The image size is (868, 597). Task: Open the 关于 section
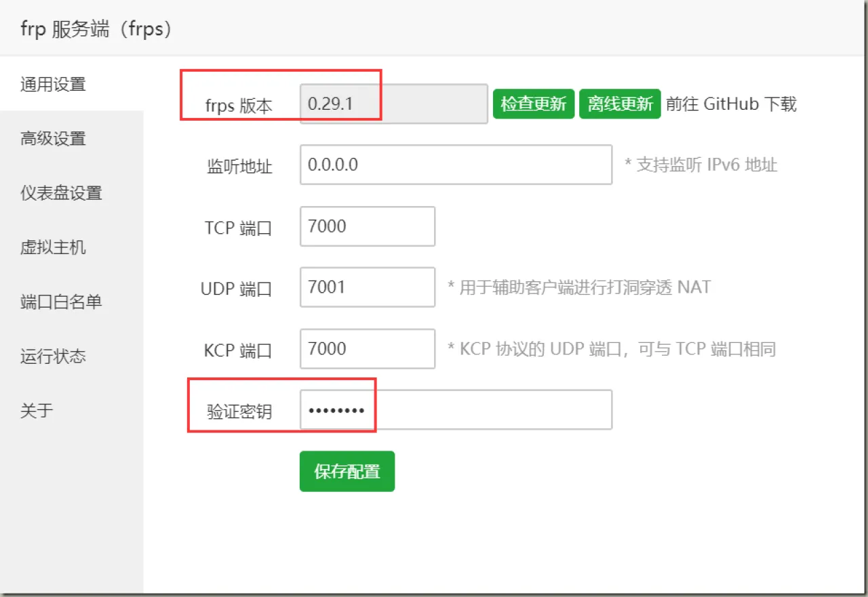click(x=37, y=410)
